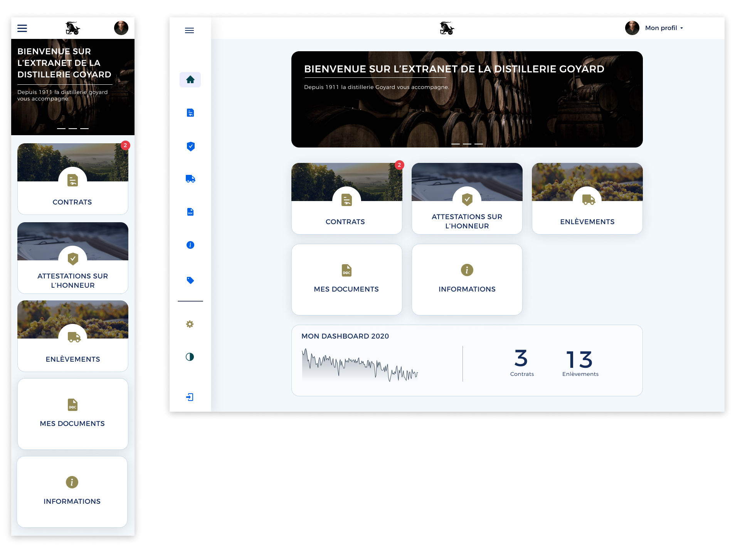The height and width of the screenshot is (560, 740).
Task: Click the goat logo in the mobile header
Action: [x=72, y=28]
